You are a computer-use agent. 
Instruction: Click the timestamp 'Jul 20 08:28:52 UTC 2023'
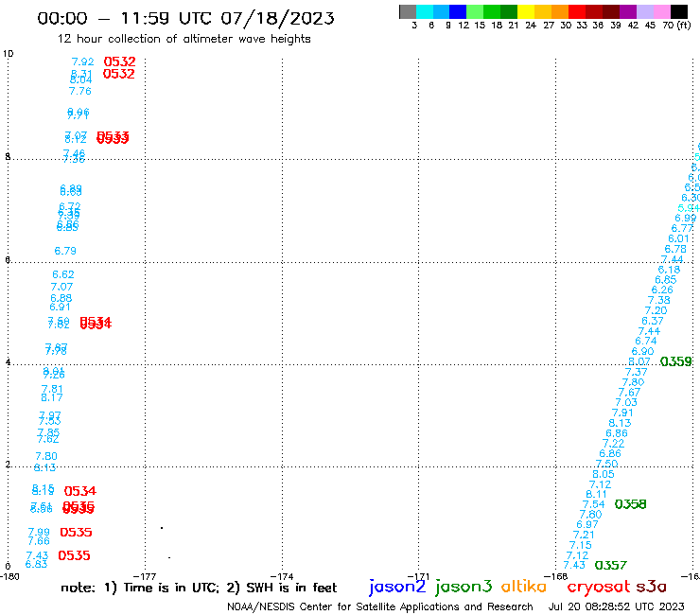[x=616, y=607]
